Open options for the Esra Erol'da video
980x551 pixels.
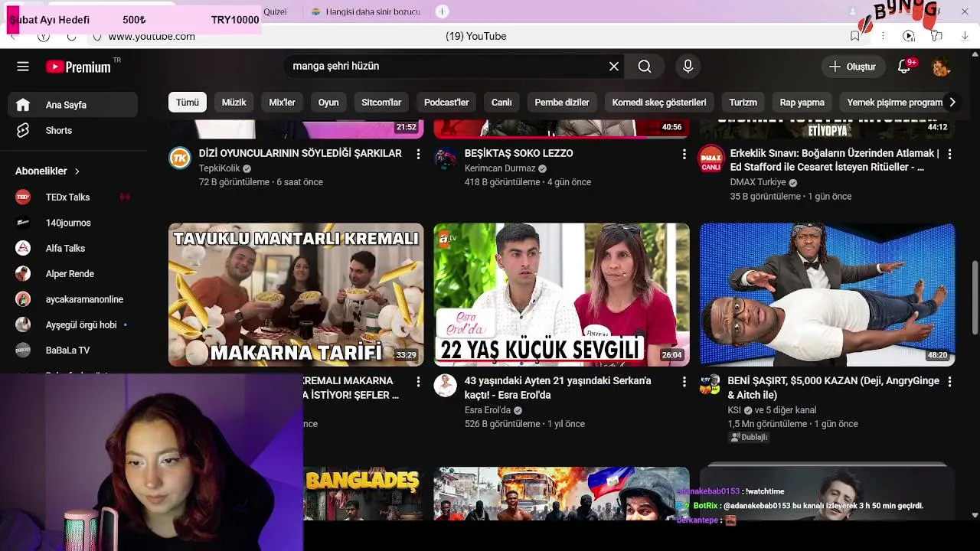[684, 381]
